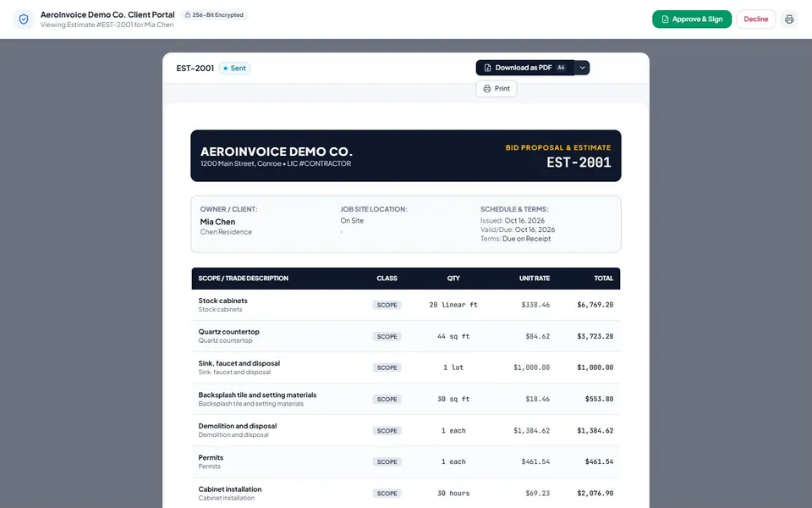This screenshot has height=508, width=812.
Task: Click the On Site job location text
Action: pyautogui.click(x=352, y=221)
